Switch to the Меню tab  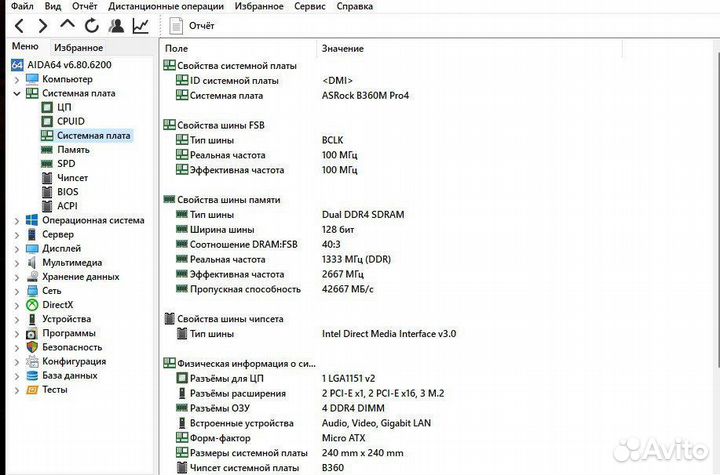(25, 46)
